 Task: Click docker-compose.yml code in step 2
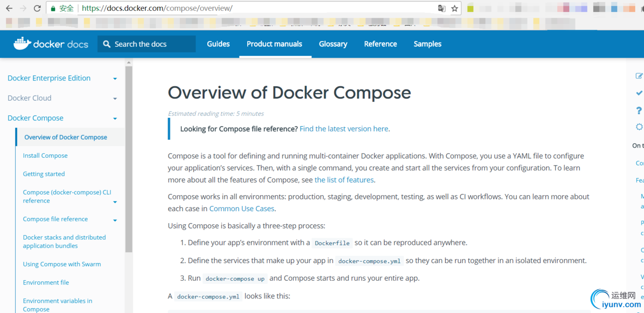point(369,261)
